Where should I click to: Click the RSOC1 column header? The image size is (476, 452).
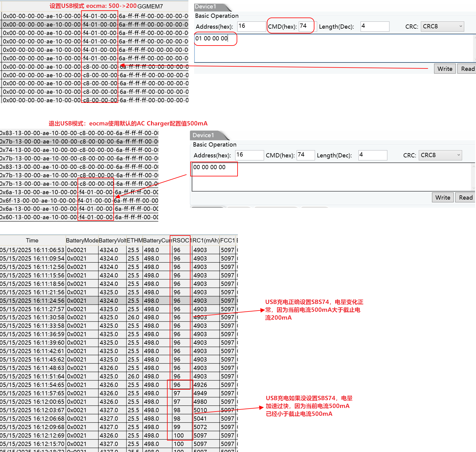click(x=181, y=240)
